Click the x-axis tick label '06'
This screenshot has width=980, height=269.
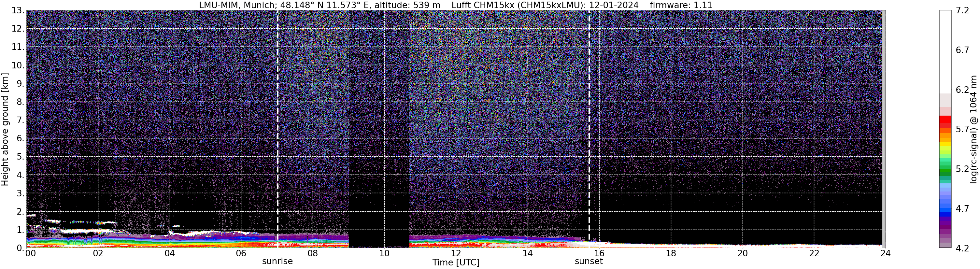(x=241, y=253)
